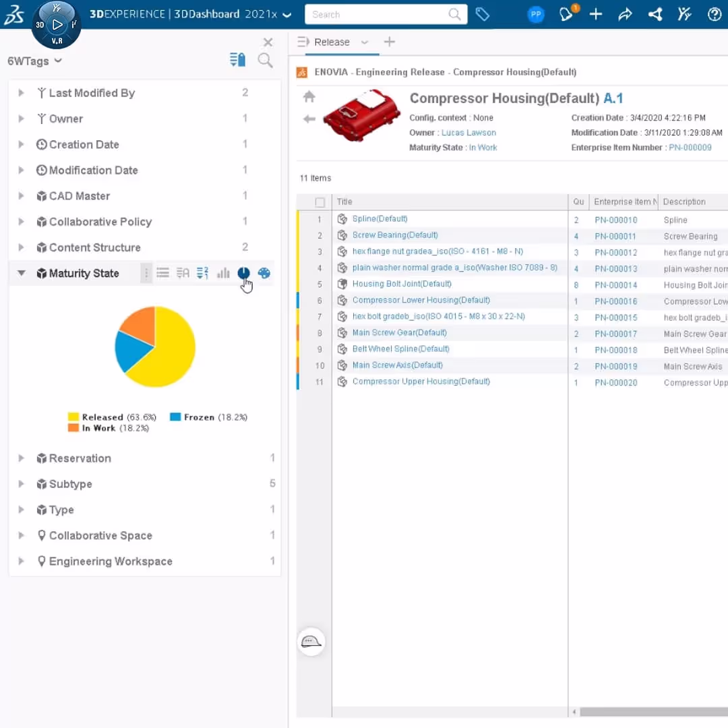Click the Maturity State drag handle dots
The image size is (728, 728).
point(146,273)
